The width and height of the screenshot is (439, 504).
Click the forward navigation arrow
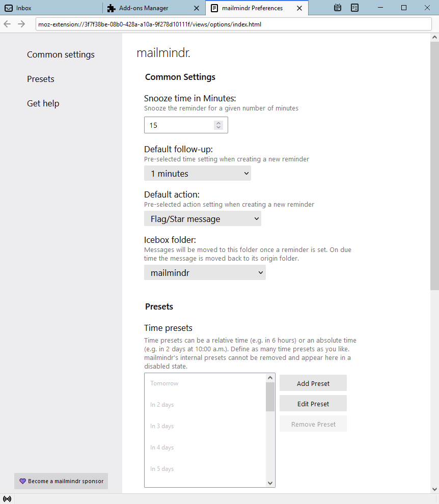click(x=21, y=24)
